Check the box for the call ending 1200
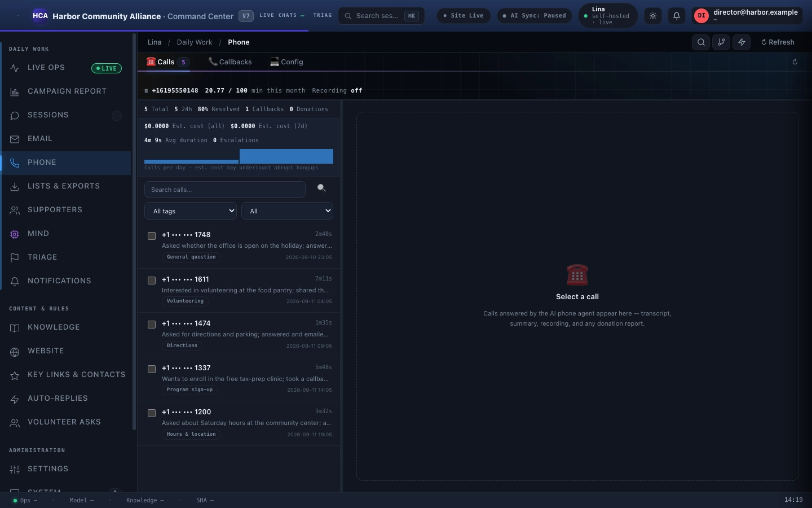This screenshot has height=508, width=812. [x=152, y=413]
